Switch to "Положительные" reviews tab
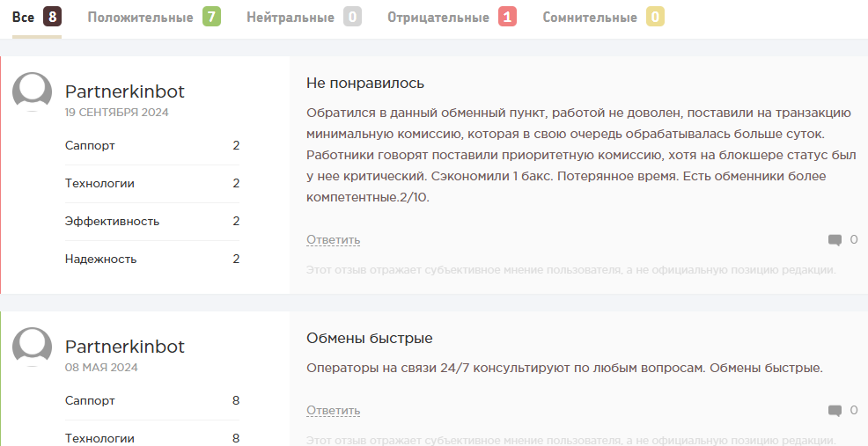Viewport: 868px width, 446px height. (x=154, y=18)
